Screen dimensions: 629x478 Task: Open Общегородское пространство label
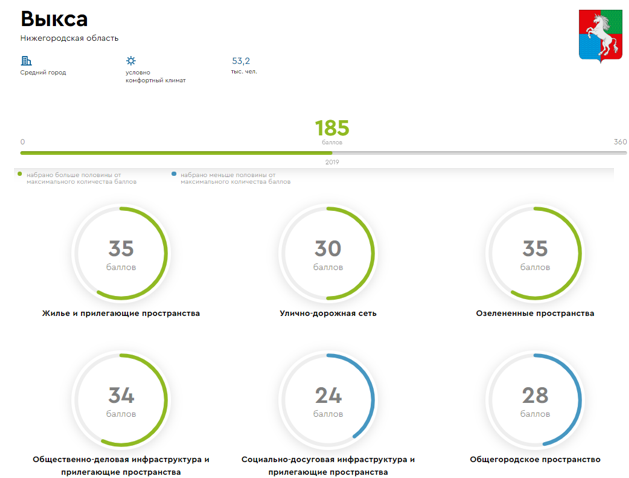[535, 460]
